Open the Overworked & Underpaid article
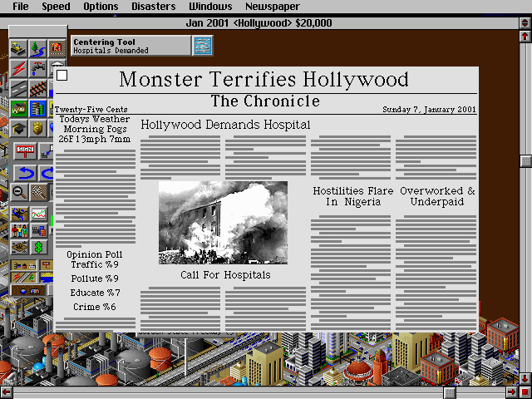Image resolution: width=532 pixels, height=399 pixels. click(437, 196)
